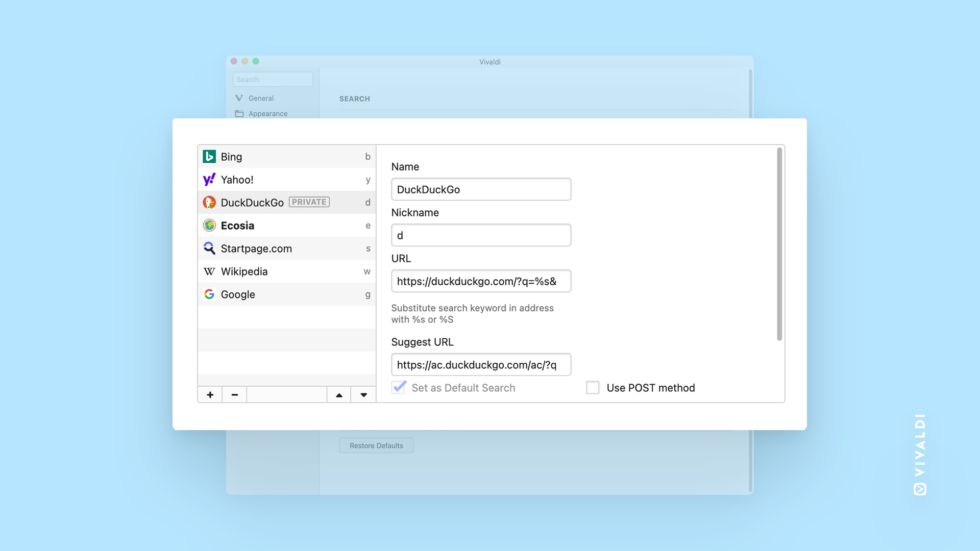The height and width of the screenshot is (551, 980).
Task: Click the settings Search field in sidebar
Action: [x=272, y=79]
